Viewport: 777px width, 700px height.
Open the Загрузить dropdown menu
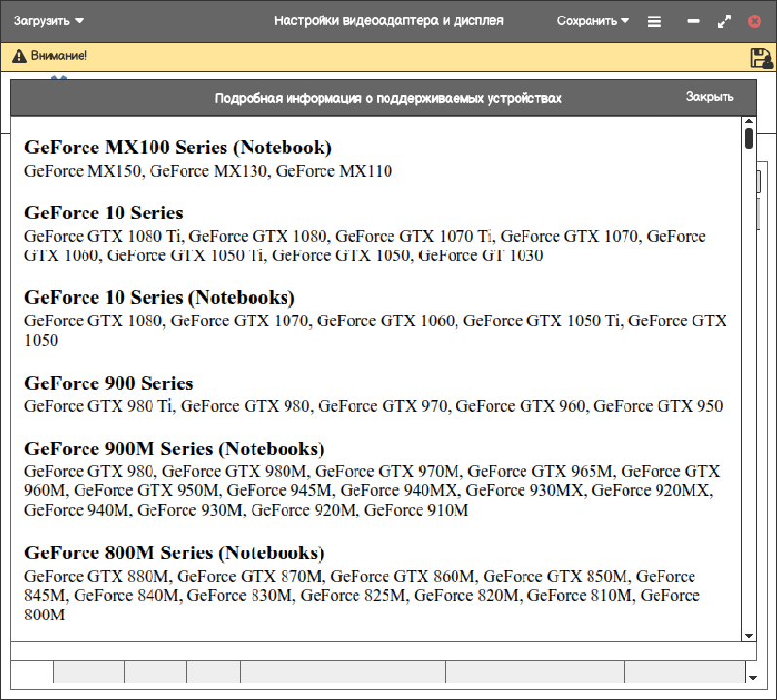point(49,20)
